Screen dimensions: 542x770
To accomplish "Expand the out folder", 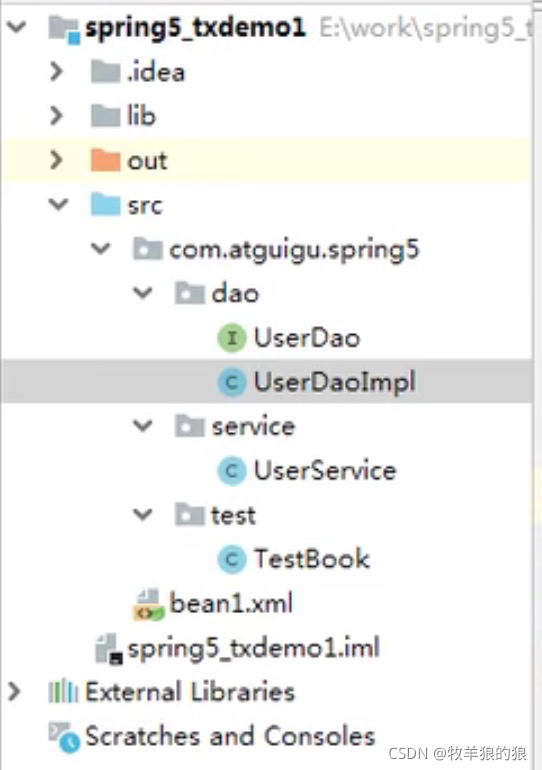I will tap(57, 160).
